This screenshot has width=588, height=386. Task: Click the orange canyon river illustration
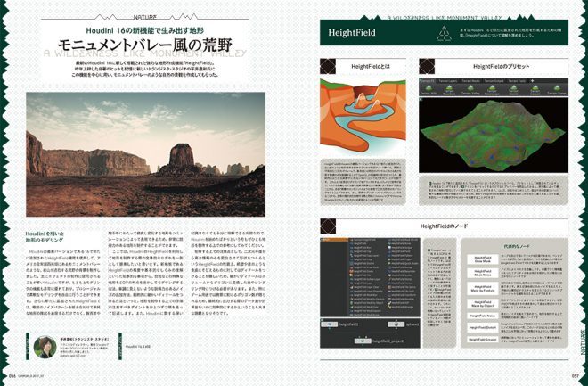363,116
